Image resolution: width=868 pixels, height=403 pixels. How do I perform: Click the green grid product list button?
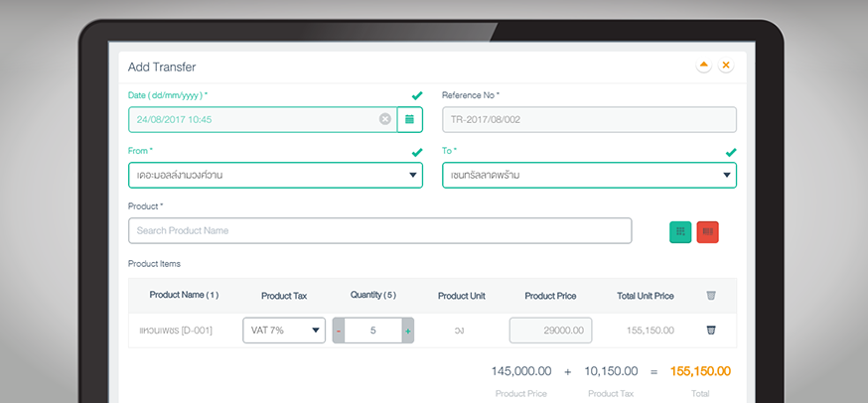coord(680,231)
